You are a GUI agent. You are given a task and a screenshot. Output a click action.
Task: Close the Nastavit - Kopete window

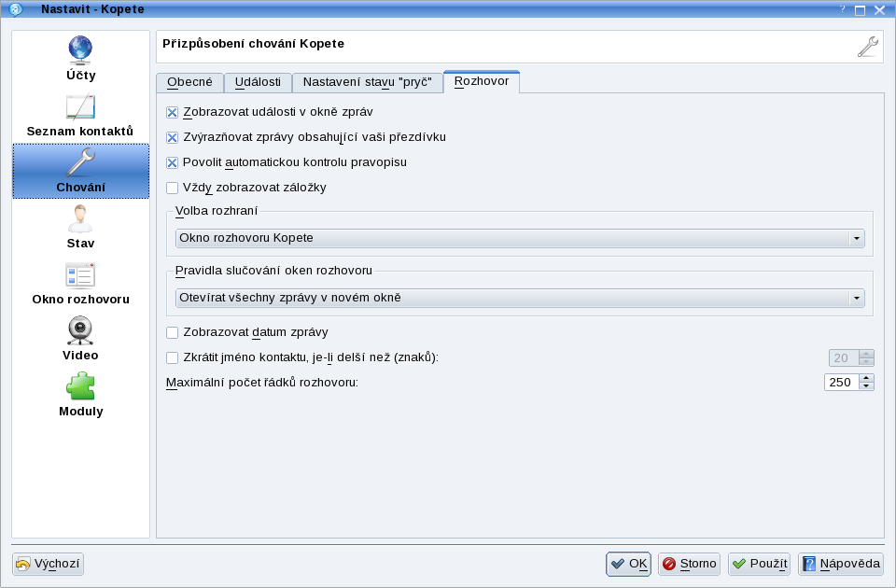[x=880, y=9]
